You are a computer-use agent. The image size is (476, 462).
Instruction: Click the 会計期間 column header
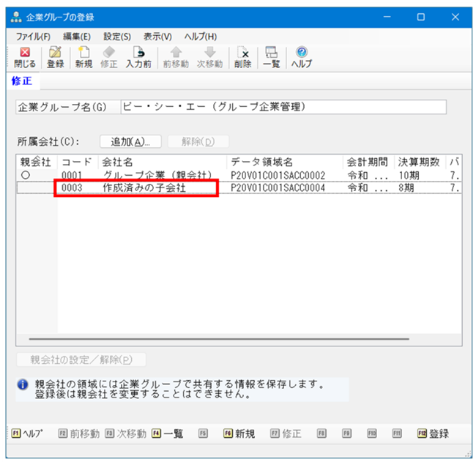(x=368, y=162)
